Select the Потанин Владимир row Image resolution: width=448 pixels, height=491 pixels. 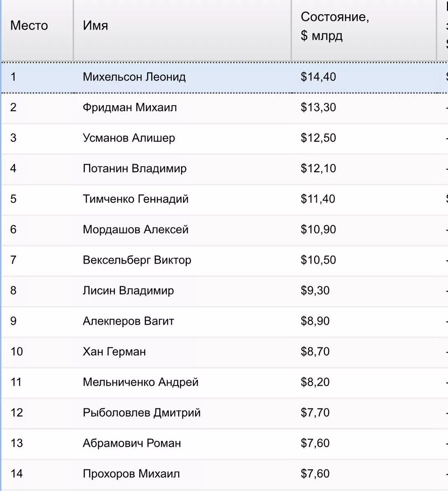[x=225, y=169]
